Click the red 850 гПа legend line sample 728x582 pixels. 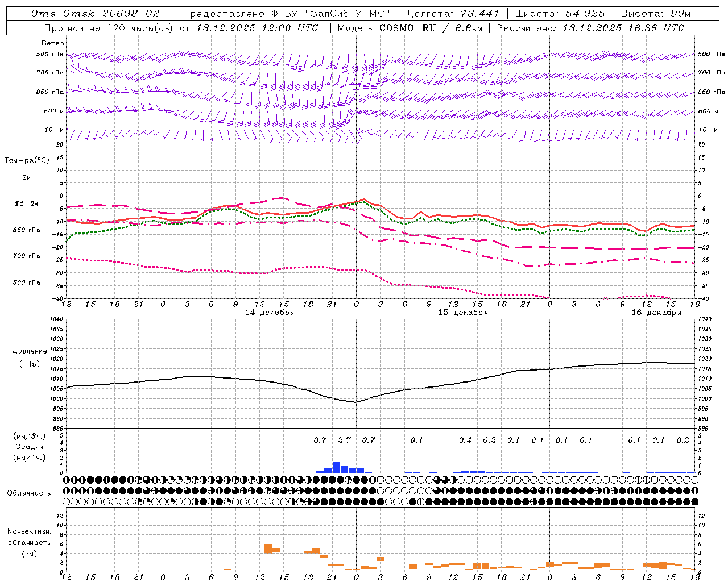(x=26, y=236)
